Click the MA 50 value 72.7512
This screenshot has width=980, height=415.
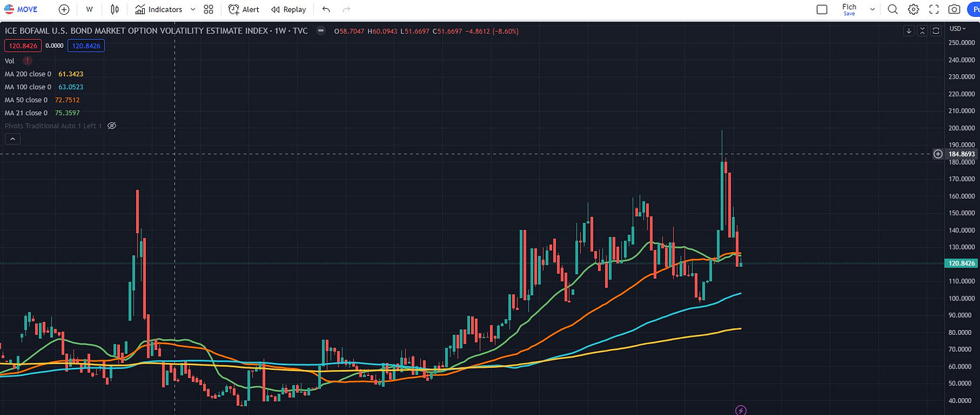(67, 100)
